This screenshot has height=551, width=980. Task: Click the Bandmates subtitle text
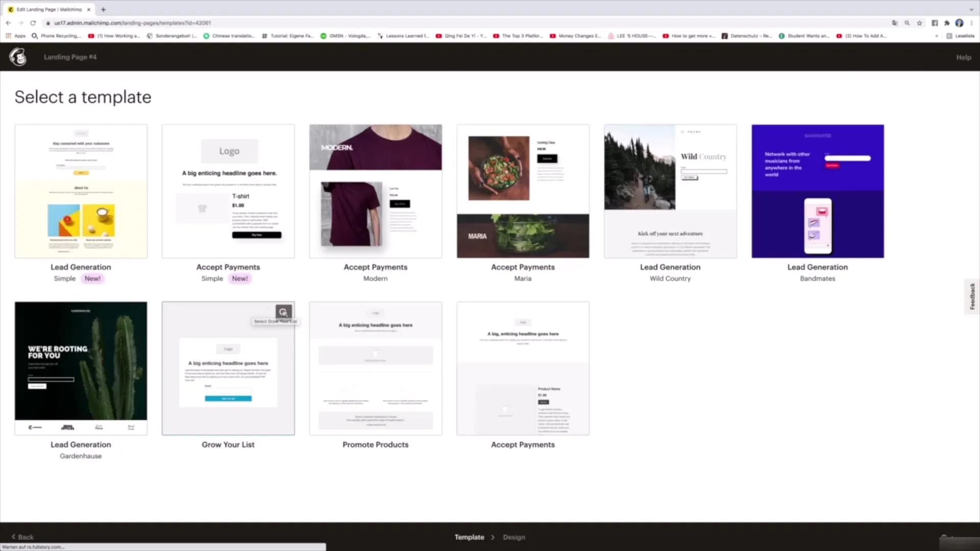[x=818, y=279]
